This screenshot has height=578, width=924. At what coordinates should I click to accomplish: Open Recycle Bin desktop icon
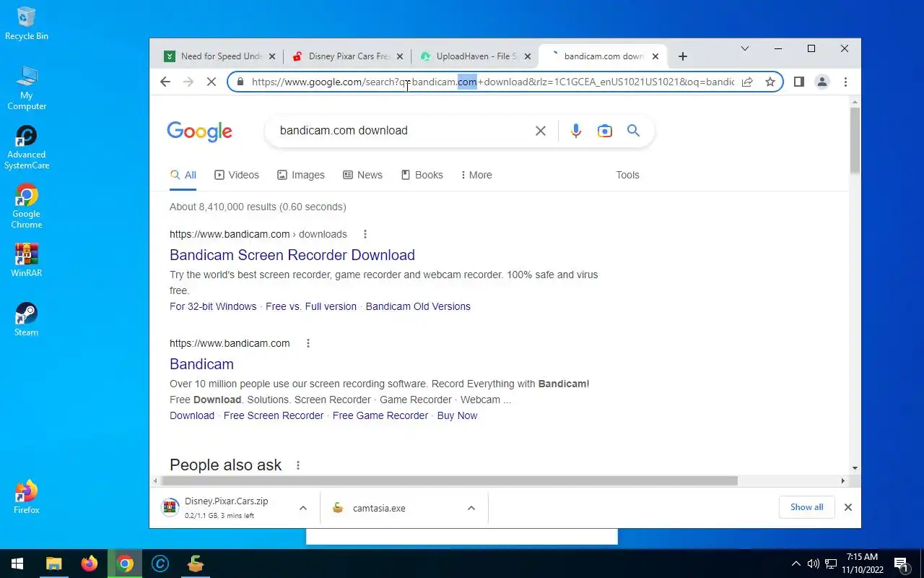point(27,23)
